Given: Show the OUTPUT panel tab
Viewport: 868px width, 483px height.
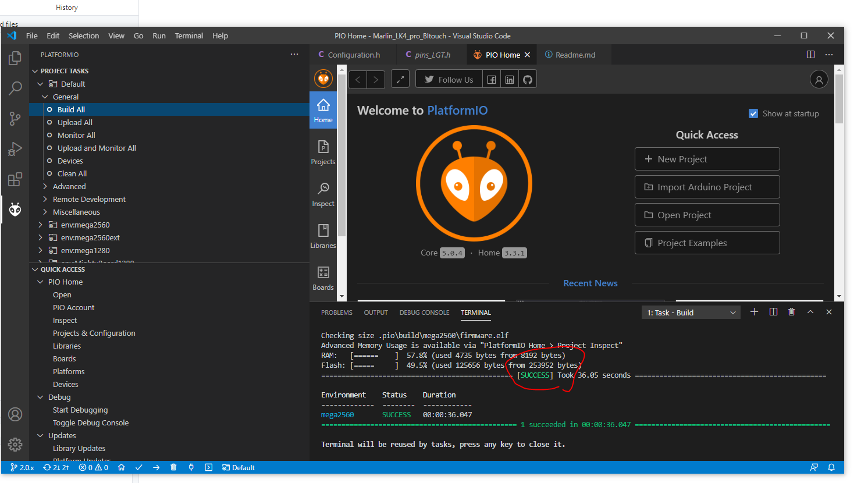Looking at the screenshot, I should click(376, 312).
